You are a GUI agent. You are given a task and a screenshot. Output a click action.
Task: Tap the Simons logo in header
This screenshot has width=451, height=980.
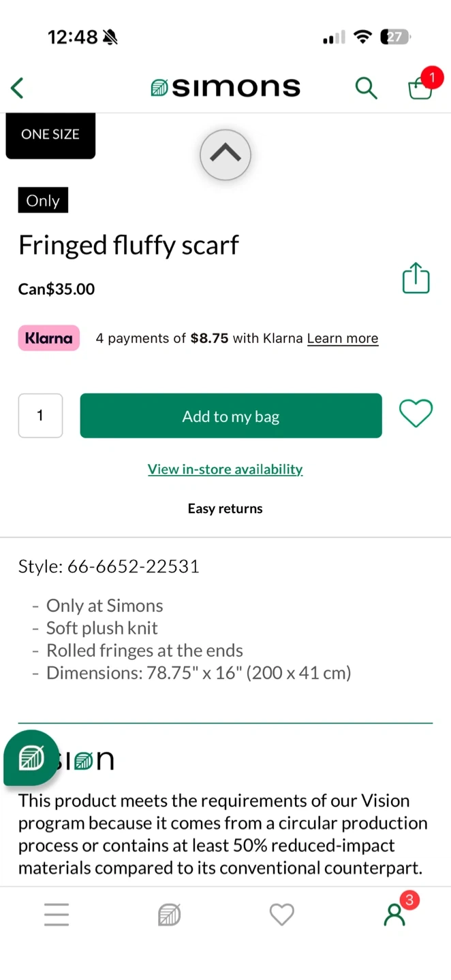point(226,88)
